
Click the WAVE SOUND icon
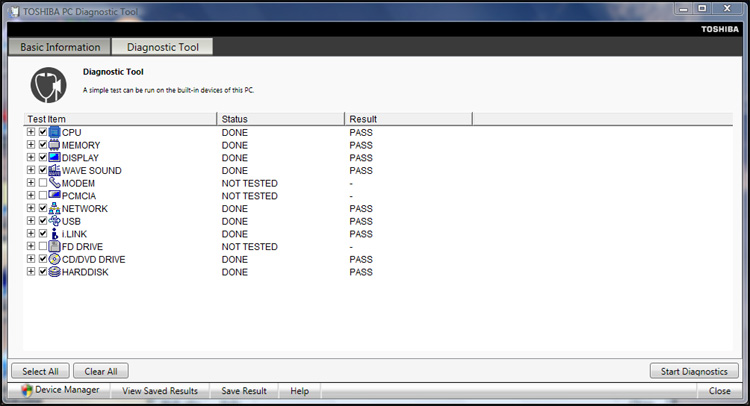point(55,170)
